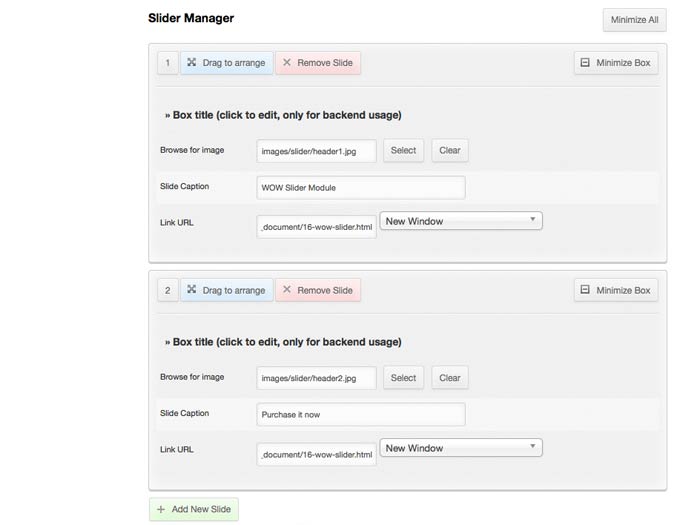This screenshot has height=525, width=700.
Task: Click the drag arrows icon on slide 1
Action: [x=191, y=63]
